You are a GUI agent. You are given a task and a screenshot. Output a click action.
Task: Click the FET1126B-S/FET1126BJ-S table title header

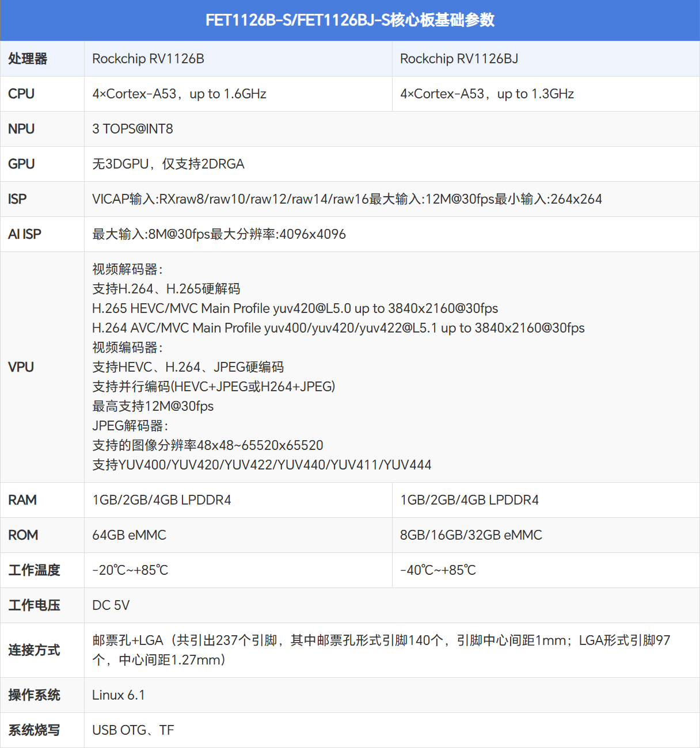pyautogui.click(x=350, y=20)
